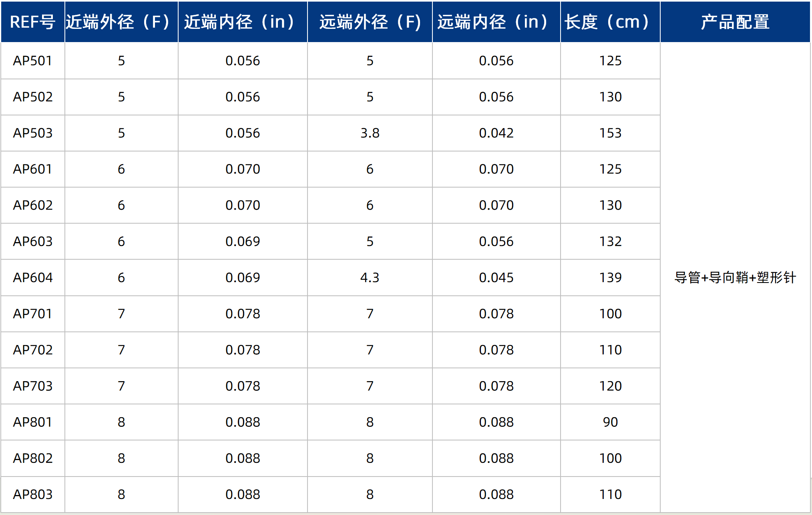Select the 近端外径 (F) header cell
The width and height of the screenshot is (812, 515).
[121, 22]
